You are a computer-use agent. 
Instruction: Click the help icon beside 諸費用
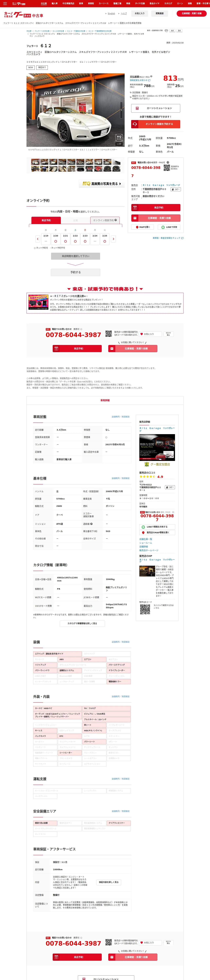click(x=173, y=84)
